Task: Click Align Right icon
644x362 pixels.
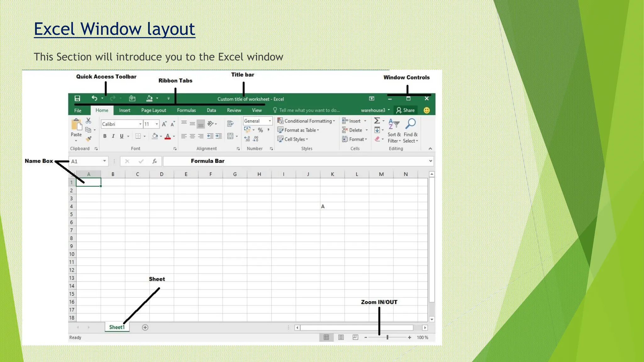Action: pyautogui.click(x=201, y=136)
